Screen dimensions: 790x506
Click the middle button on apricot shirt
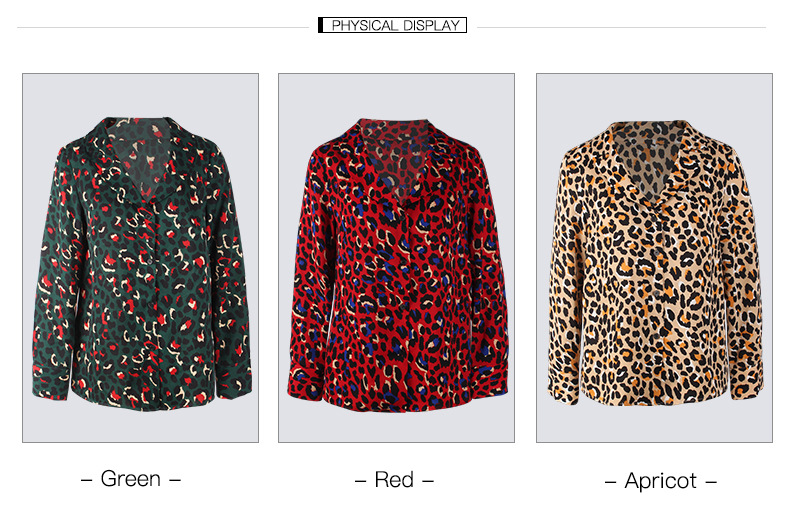pos(657,293)
